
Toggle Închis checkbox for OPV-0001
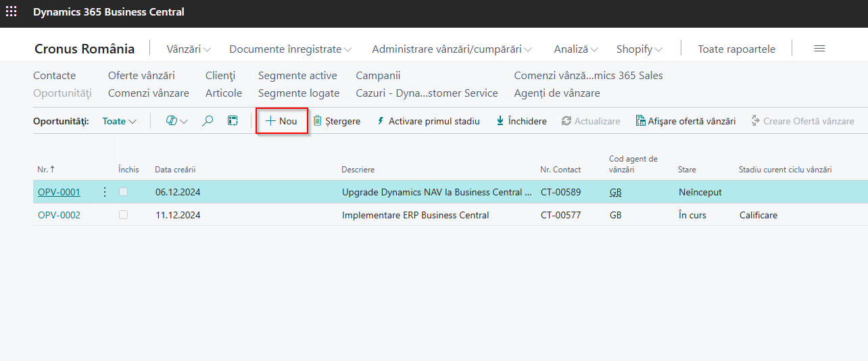pyautogui.click(x=123, y=192)
